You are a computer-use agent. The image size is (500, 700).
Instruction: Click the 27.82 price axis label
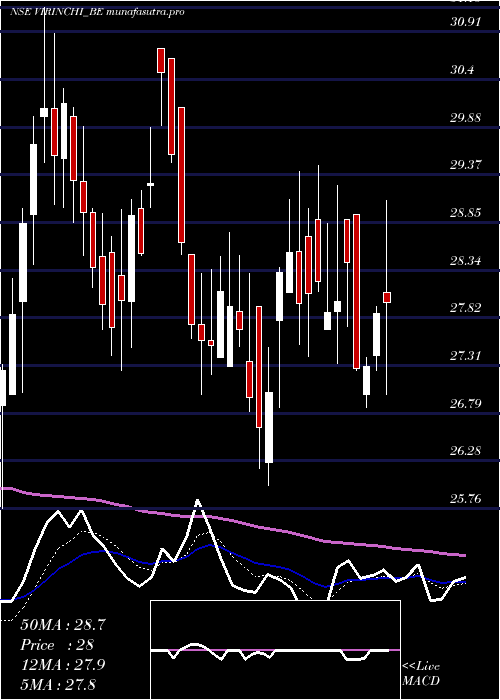coord(466,308)
